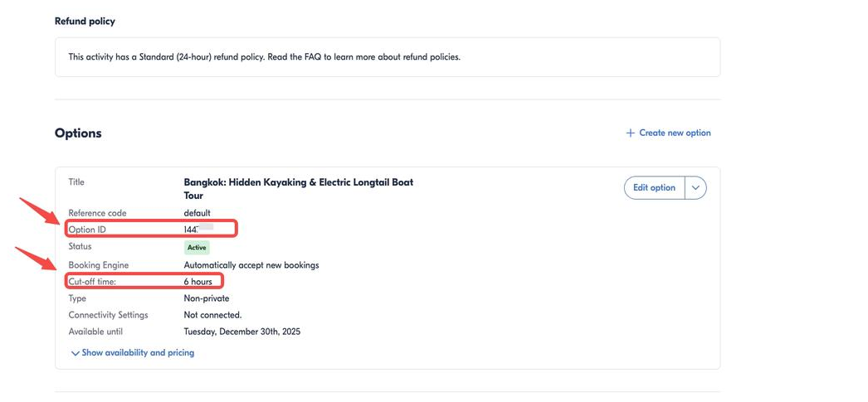Image resolution: width=868 pixels, height=402 pixels.
Task: Select the Option ID value starting with 144
Action: click(191, 229)
